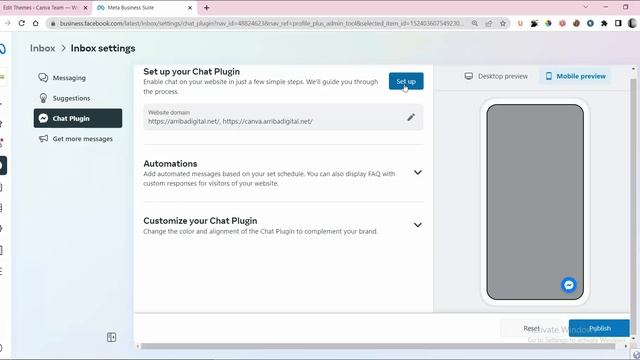This screenshot has height=360, width=640.
Task: Switch to Desktop preview tab
Action: 496,76
